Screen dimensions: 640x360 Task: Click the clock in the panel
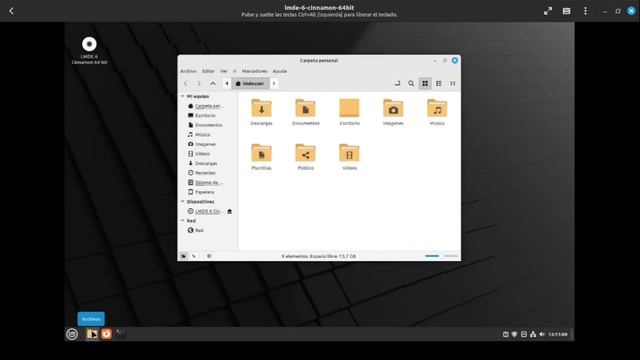558,334
